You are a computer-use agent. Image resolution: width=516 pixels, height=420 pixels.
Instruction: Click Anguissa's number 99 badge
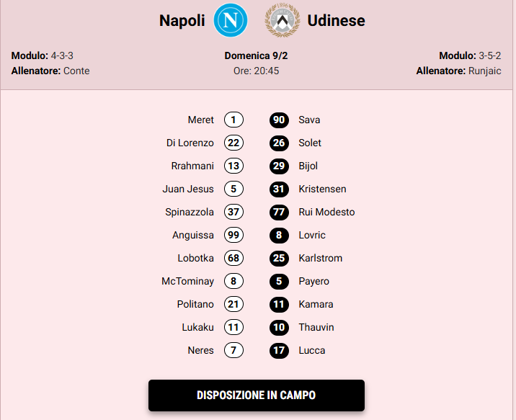point(233,235)
